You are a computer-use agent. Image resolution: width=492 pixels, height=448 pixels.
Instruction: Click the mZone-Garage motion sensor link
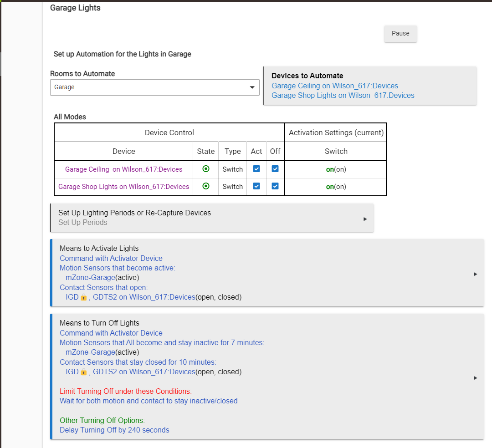click(x=90, y=277)
